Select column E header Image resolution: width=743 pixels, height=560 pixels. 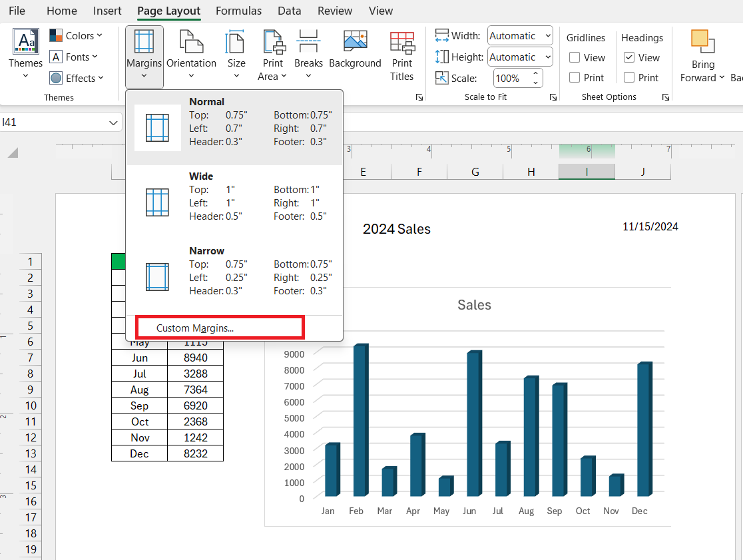(x=363, y=172)
